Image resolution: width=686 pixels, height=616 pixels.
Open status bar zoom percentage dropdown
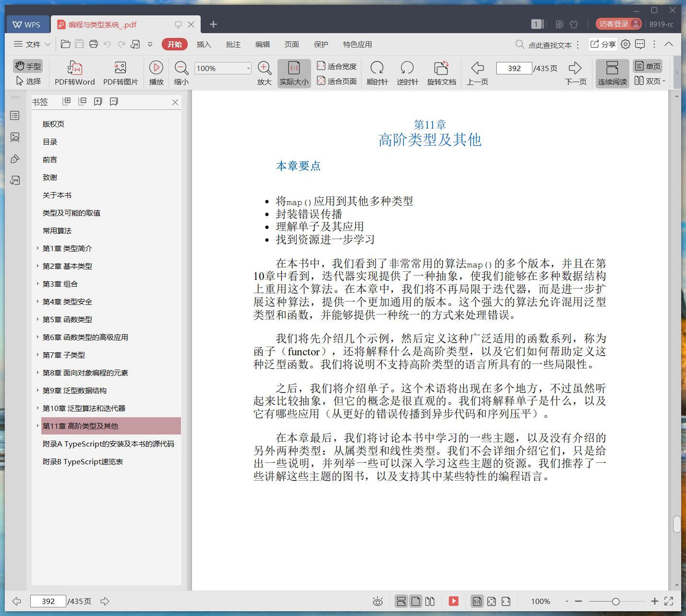coord(567,601)
